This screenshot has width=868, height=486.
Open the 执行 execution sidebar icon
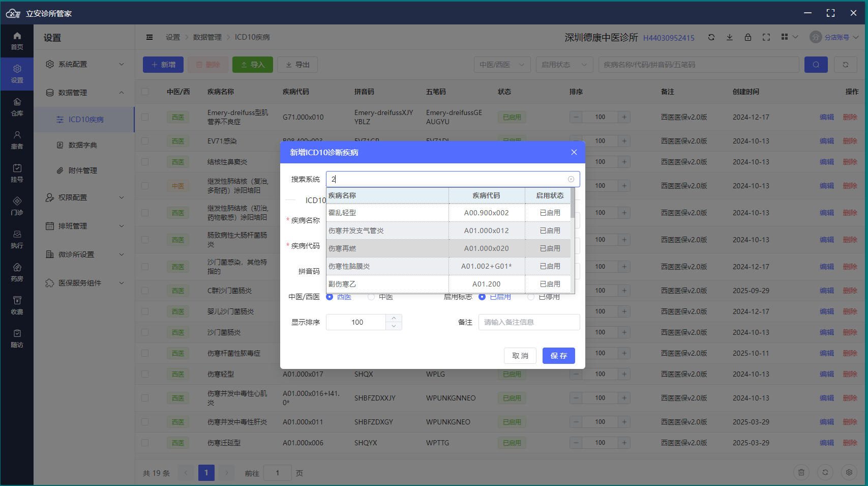pos(17,239)
